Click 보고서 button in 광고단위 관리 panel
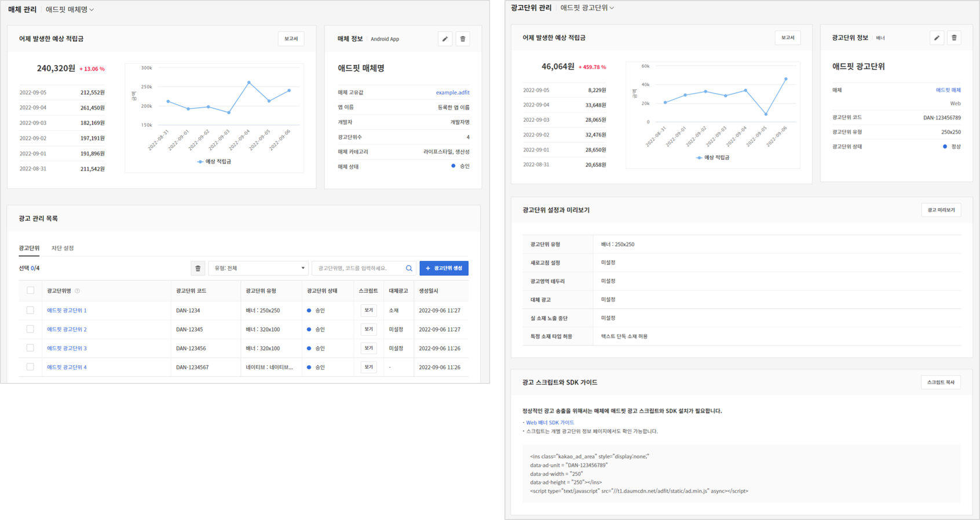980x520 pixels. (788, 38)
